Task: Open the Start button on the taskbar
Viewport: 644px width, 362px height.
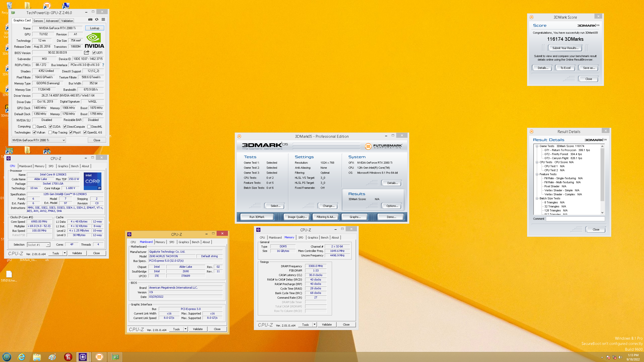Action: (x=7, y=357)
